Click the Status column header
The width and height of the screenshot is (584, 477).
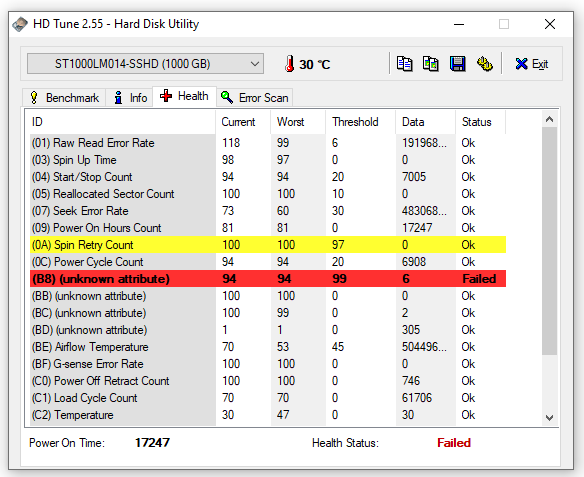pos(480,122)
